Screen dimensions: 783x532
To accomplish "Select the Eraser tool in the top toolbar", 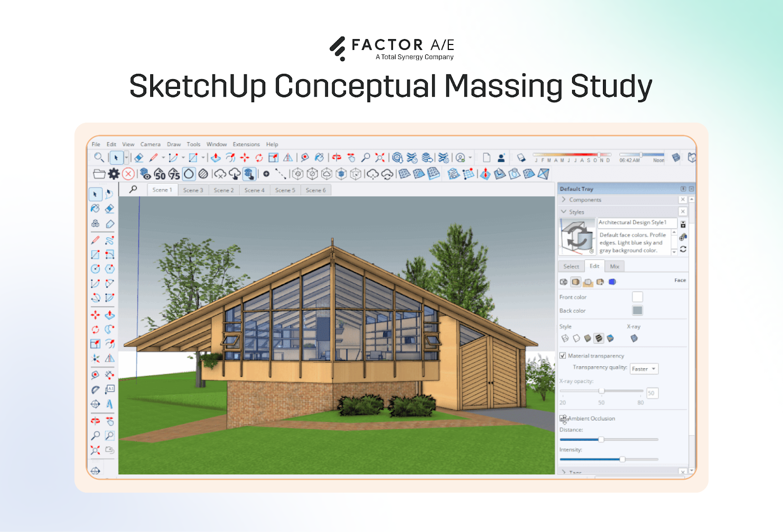I will point(138,158).
